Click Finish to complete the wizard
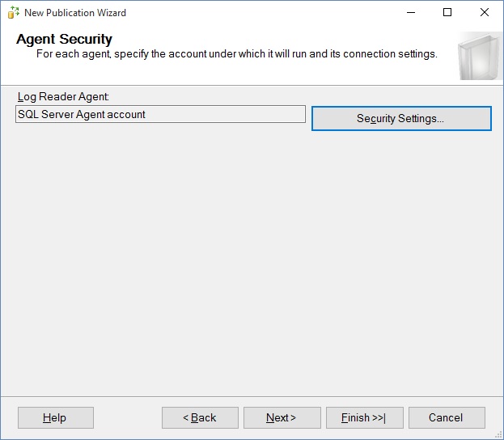 [x=363, y=417]
